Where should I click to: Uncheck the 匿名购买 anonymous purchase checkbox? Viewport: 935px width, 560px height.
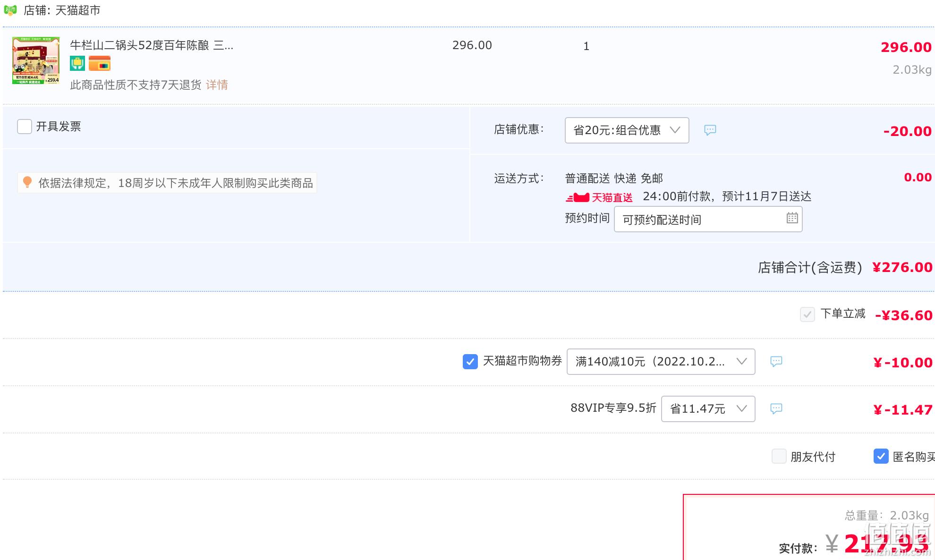881,457
